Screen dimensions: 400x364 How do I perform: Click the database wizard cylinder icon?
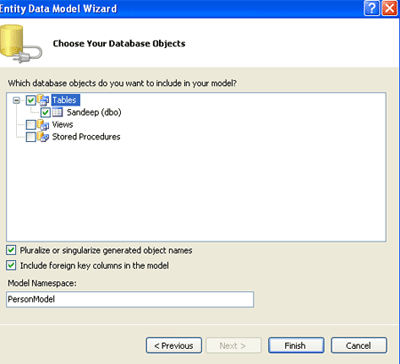(20, 45)
